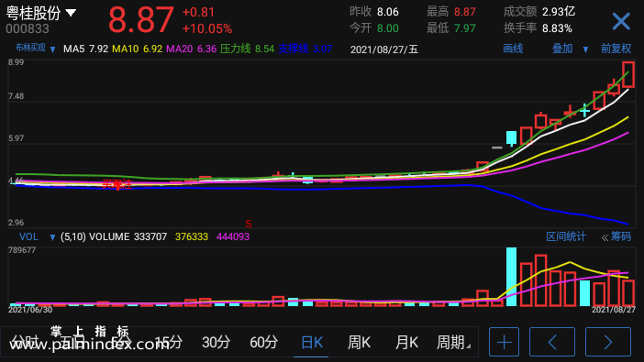Viewport: 644px width, 362px height.
Task: Click the magenta volume average 444093
Action: click(233, 236)
